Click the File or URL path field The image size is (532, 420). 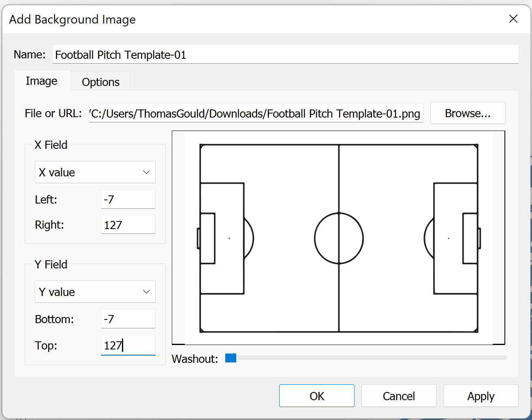[x=256, y=114]
